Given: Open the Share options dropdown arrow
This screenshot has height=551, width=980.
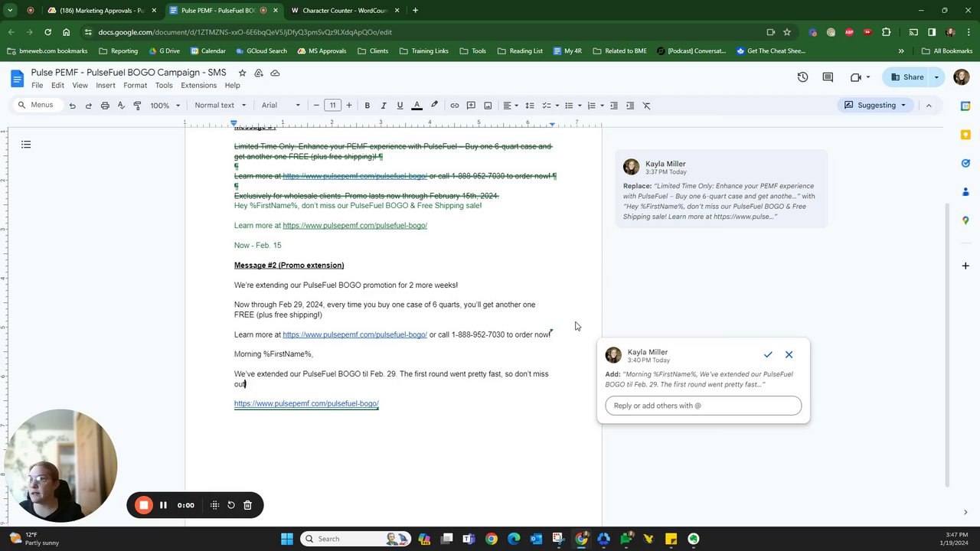Looking at the screenshot, I should [x=936, y=77].
